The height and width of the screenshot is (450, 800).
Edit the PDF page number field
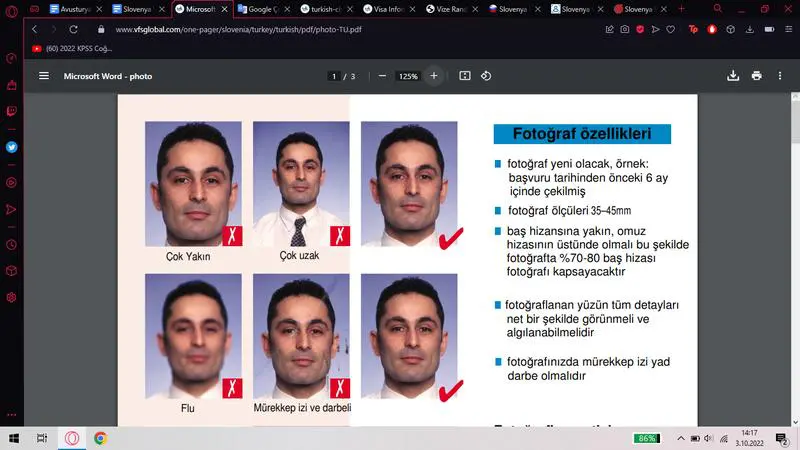point(334,76)
